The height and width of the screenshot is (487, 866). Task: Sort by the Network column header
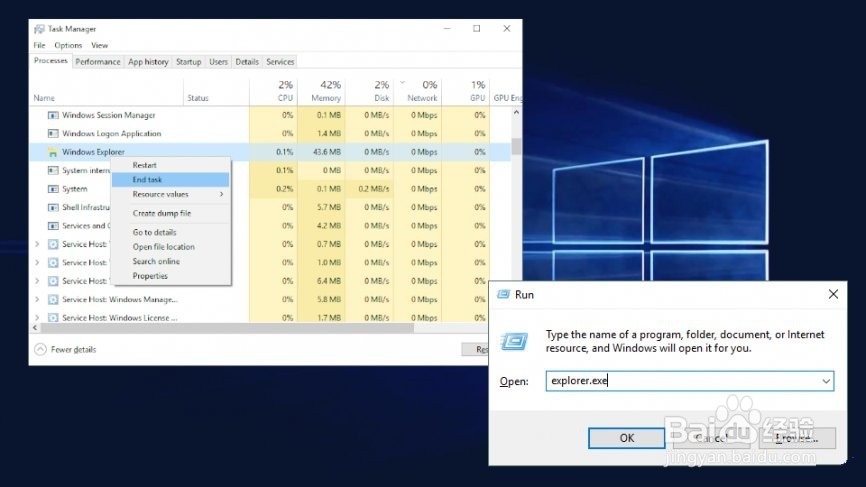(418, 91)
